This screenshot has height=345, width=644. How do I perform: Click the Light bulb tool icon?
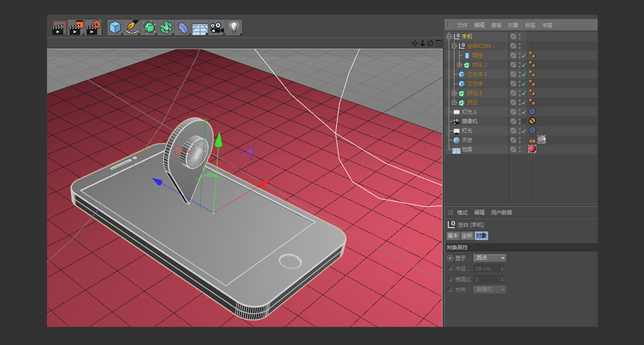[233, 27]
